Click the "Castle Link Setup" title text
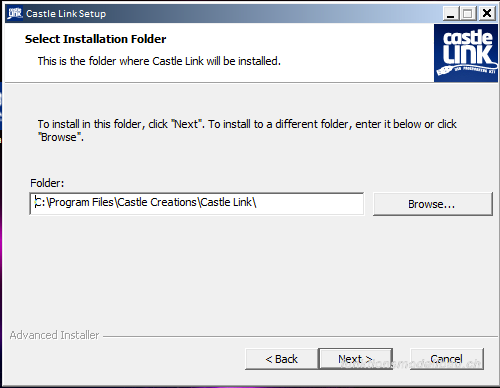 pyautogui.click(x=66, y=14)
